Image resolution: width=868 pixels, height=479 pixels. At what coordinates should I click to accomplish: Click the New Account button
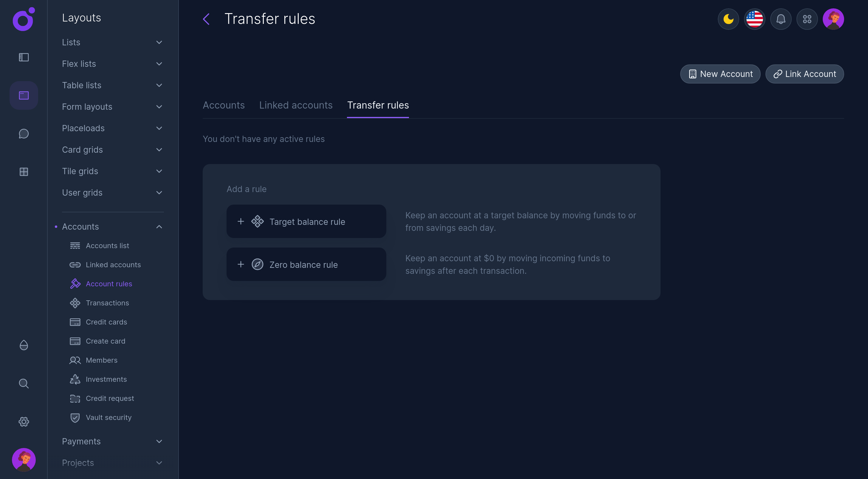720,74
